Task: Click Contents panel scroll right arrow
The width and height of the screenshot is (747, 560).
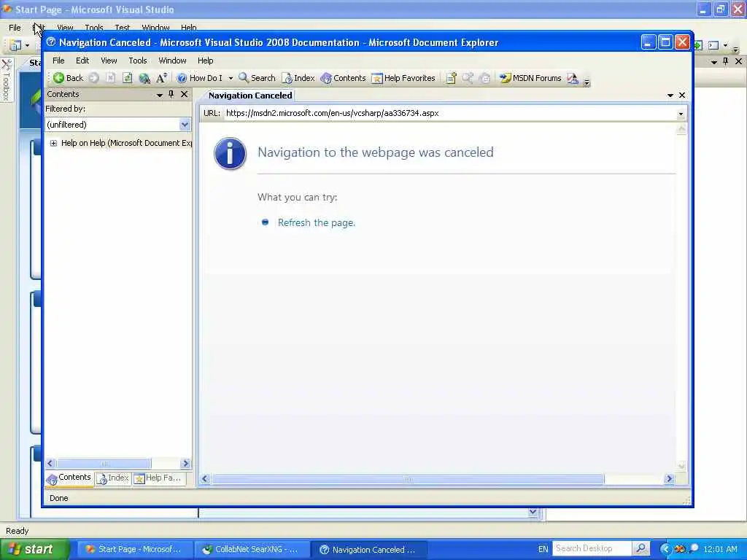Action: coord(185,463)
